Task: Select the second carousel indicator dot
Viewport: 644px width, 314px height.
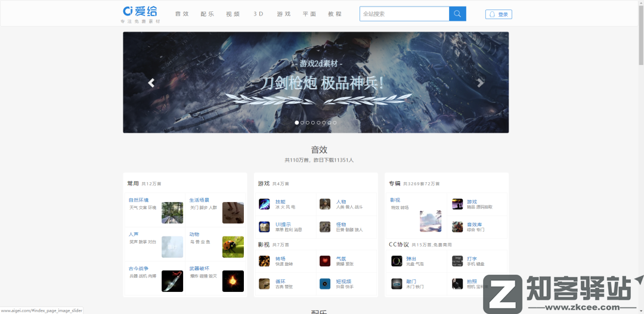Action: [x=302, y=123]
